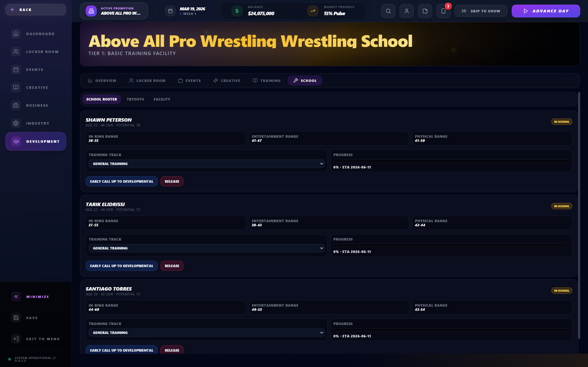Click the notifications icon with red badge

click(x=443, y=11)
